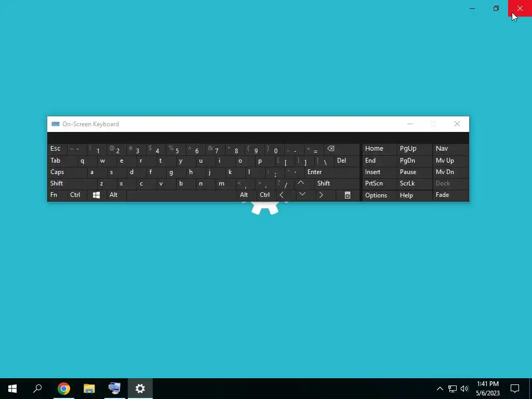Click the Tab key

click(62, 161)
